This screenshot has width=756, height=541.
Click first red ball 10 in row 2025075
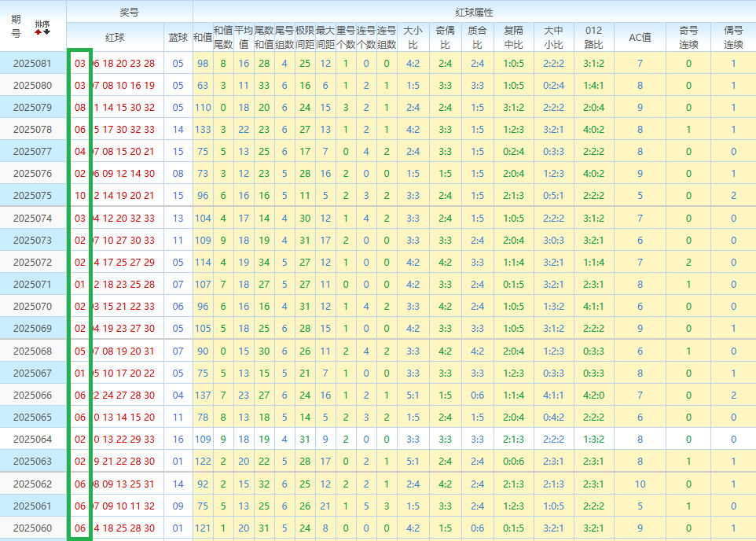[x=80, y=195]
